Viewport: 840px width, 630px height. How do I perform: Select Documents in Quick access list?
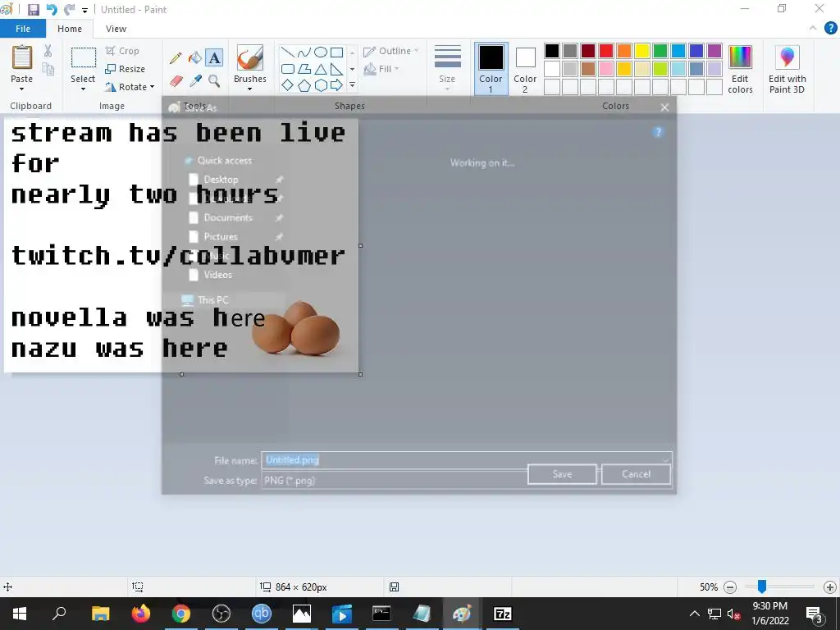[228, 217]
